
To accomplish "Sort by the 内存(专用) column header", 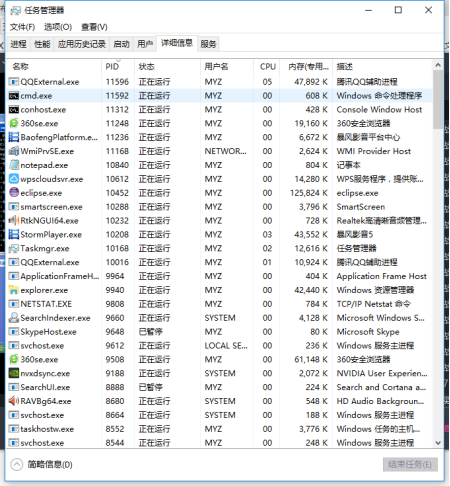I will (x=306, y=67).
